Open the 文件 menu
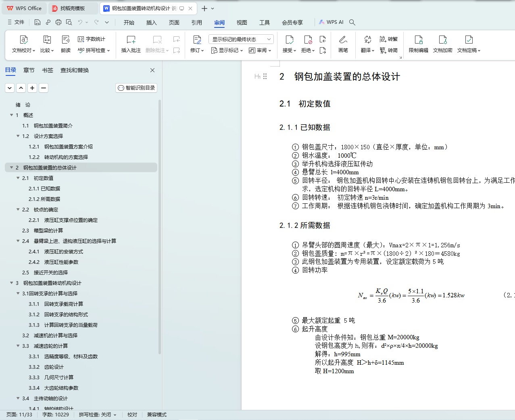 tap(16, 22)
